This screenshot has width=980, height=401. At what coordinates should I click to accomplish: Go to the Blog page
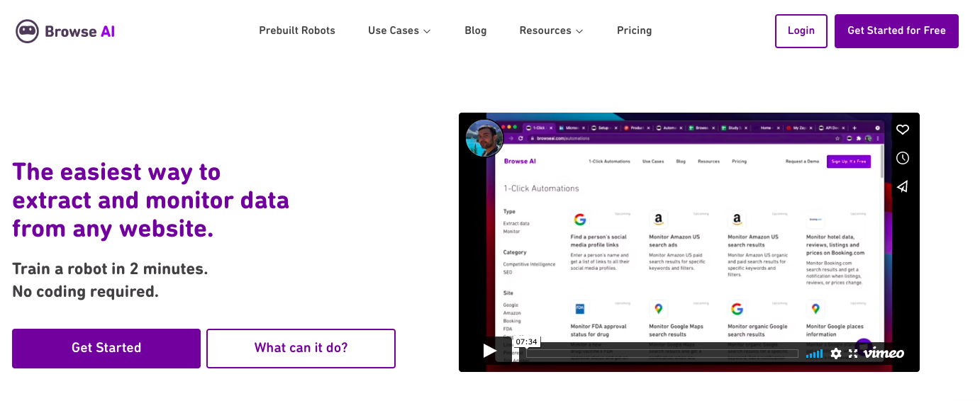[x=475, y=30]
